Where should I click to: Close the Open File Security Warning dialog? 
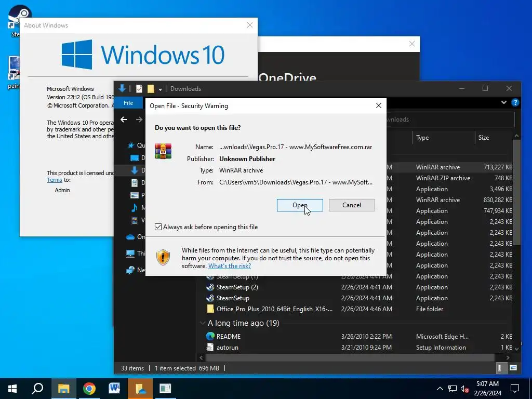[379, 106]
